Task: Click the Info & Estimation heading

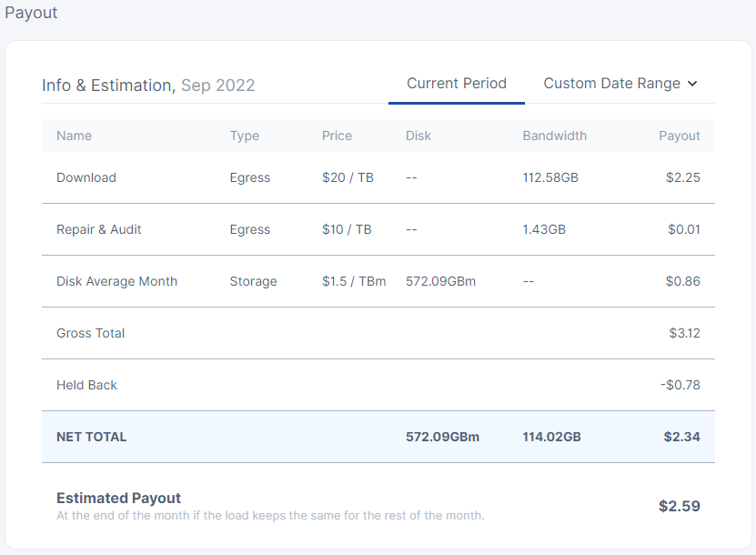Action: coord(109,86)
